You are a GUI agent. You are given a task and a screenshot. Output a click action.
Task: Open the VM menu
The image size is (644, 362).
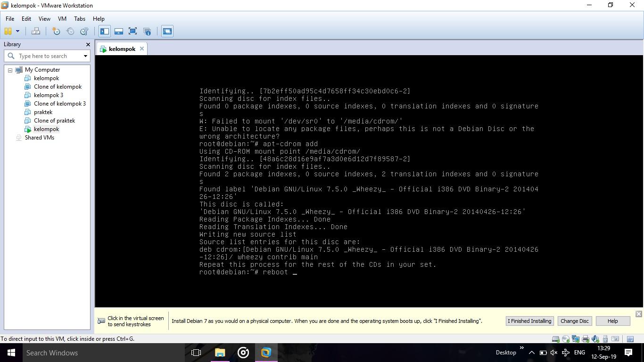(x=62, y=19)
